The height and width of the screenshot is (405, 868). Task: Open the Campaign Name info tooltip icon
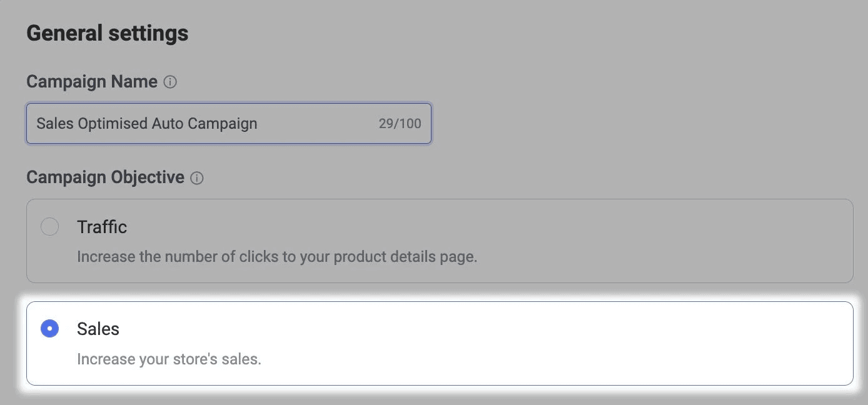click(x=170, y=82)
